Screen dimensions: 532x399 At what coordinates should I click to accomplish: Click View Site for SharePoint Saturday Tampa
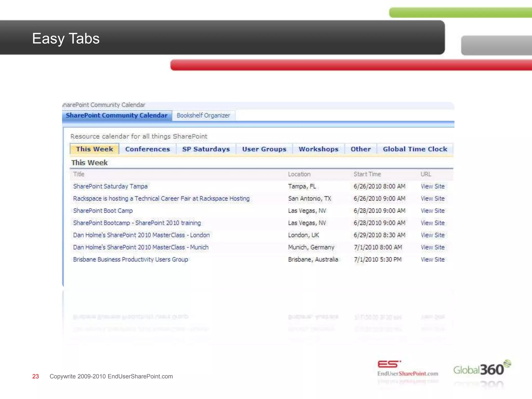433,186
